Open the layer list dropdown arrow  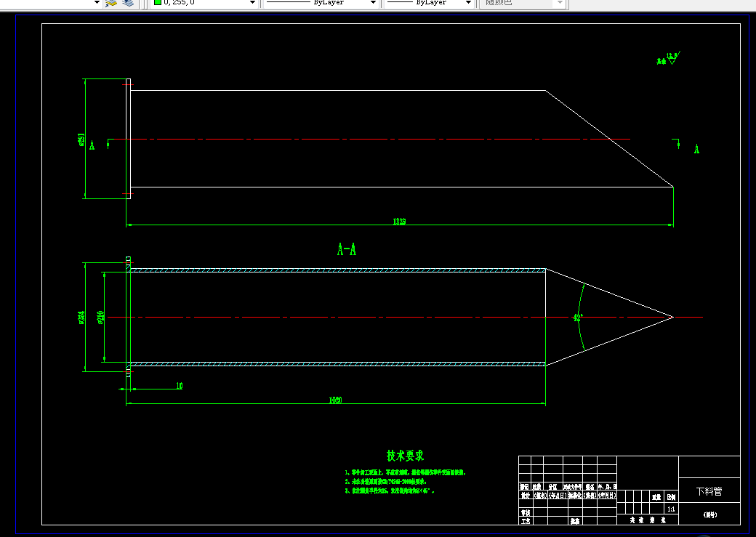pyautogui.click(x=97, y=3)
